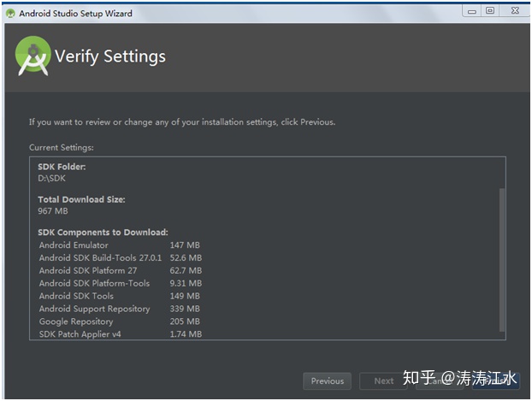Click the Android Studio Setup Wizard title
This screenshot has height=401, width=532.
(75, 14)
